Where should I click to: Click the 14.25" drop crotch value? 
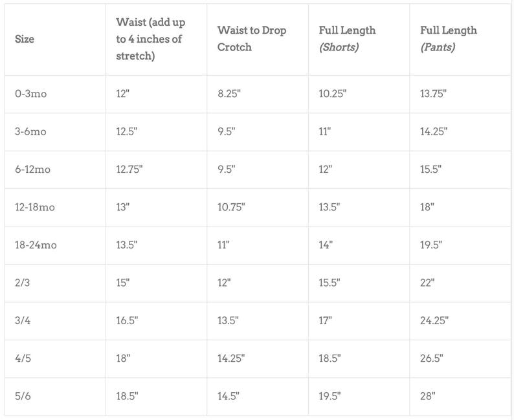click(x=231, y=358)
